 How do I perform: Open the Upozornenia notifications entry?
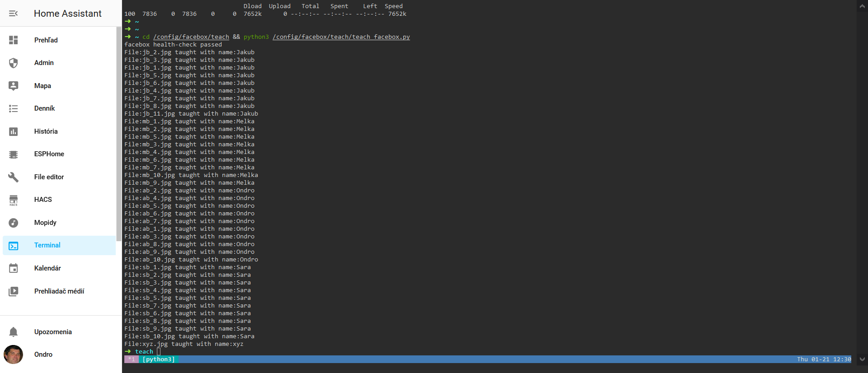(59, 332)
